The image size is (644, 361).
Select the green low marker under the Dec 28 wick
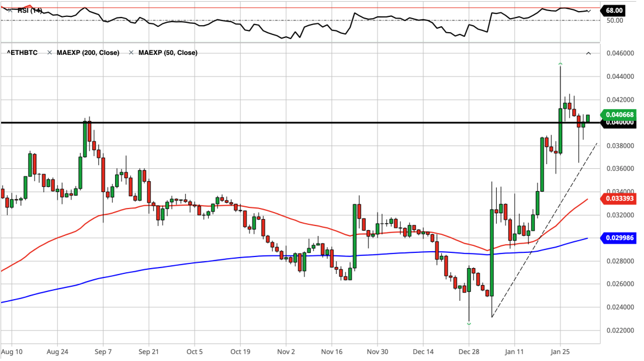pyautogui.click(x=469, y=324)
